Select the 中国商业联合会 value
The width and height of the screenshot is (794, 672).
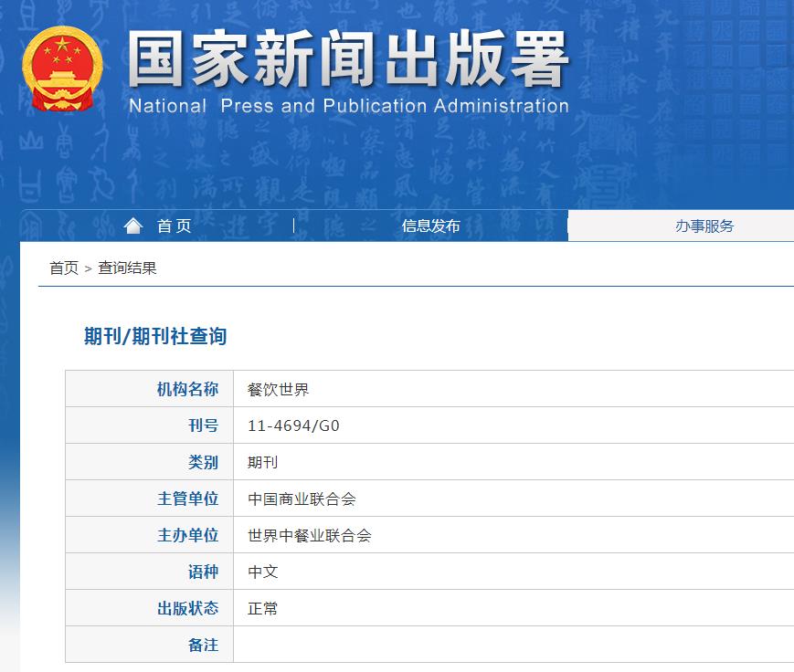click(302, 499)
